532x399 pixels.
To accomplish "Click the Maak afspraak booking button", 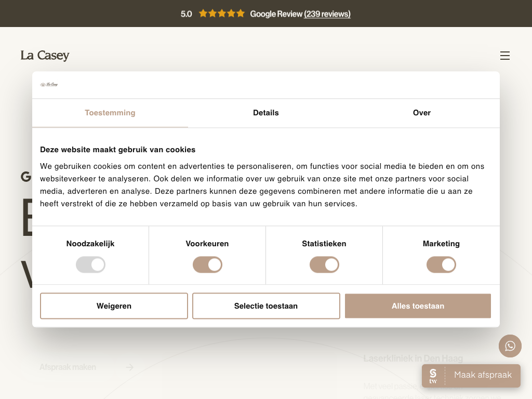I will pos(482,375).
